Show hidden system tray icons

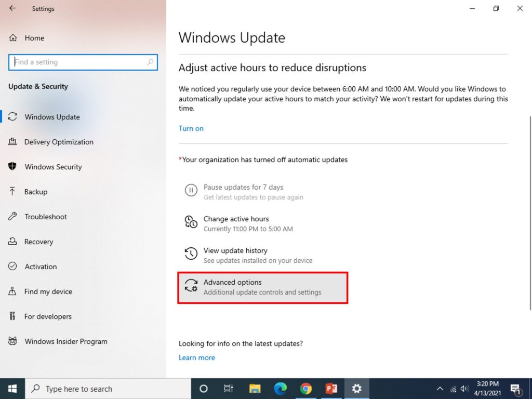pyautogui.click(x=440, y=389)
